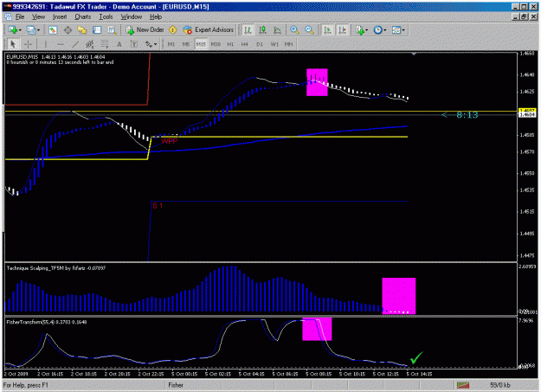Toggle the Expert Advisors button
This screenshot has height=392, width=541.
tap(209, 30)
